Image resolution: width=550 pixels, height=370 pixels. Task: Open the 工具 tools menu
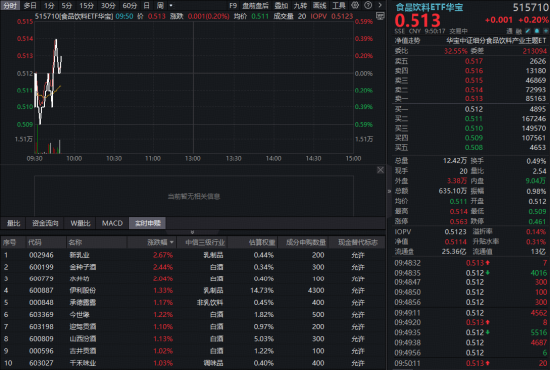click(339, 5)
